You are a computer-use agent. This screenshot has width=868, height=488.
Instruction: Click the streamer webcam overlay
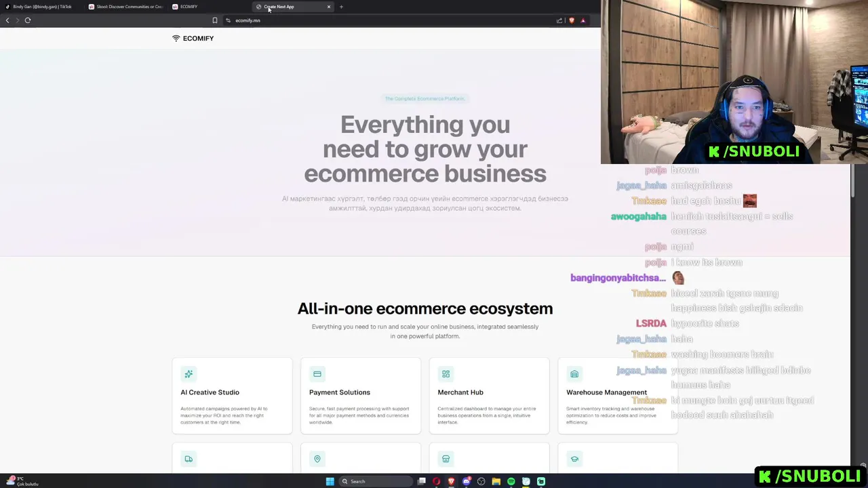point(734,82)
